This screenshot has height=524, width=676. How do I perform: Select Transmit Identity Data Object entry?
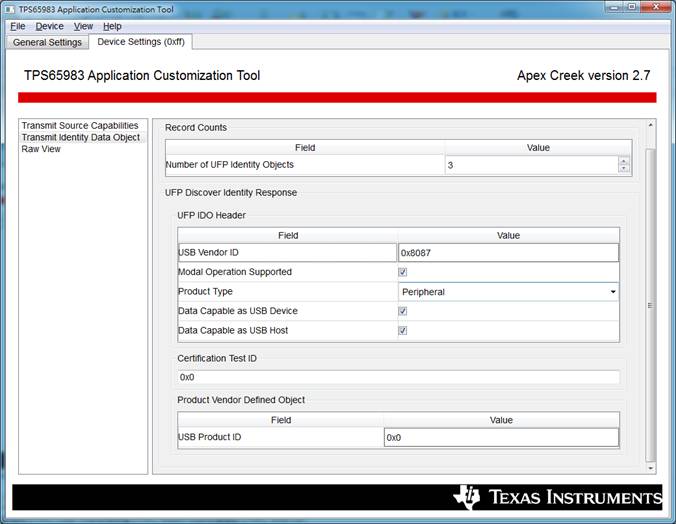[81, 137]
